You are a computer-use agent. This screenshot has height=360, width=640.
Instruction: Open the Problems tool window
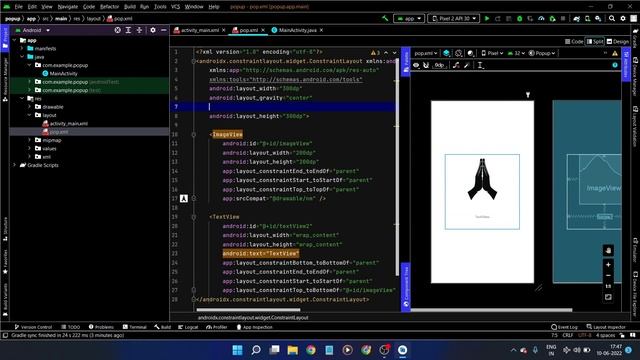tap(101, 327)
